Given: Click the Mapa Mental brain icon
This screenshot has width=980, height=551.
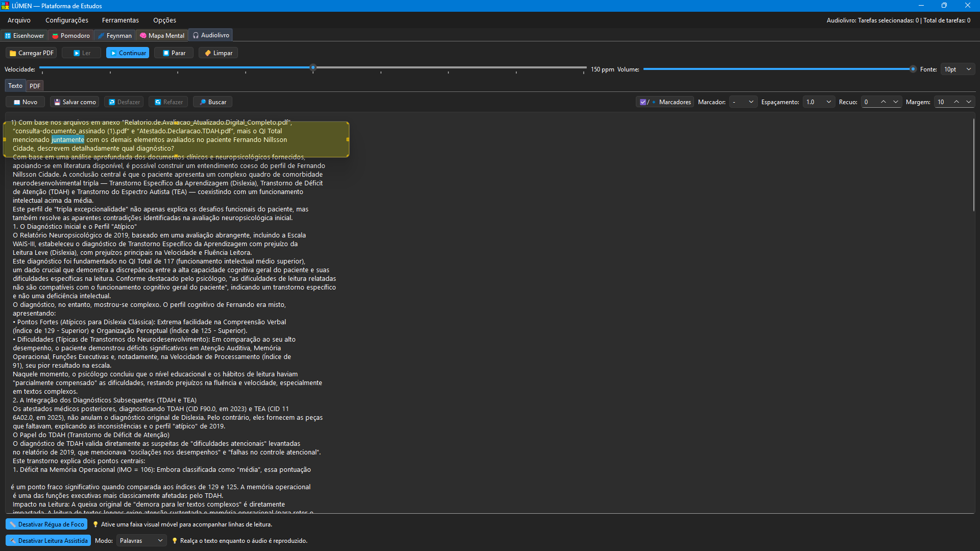Looking at the screenshot, I should [143, 36].
